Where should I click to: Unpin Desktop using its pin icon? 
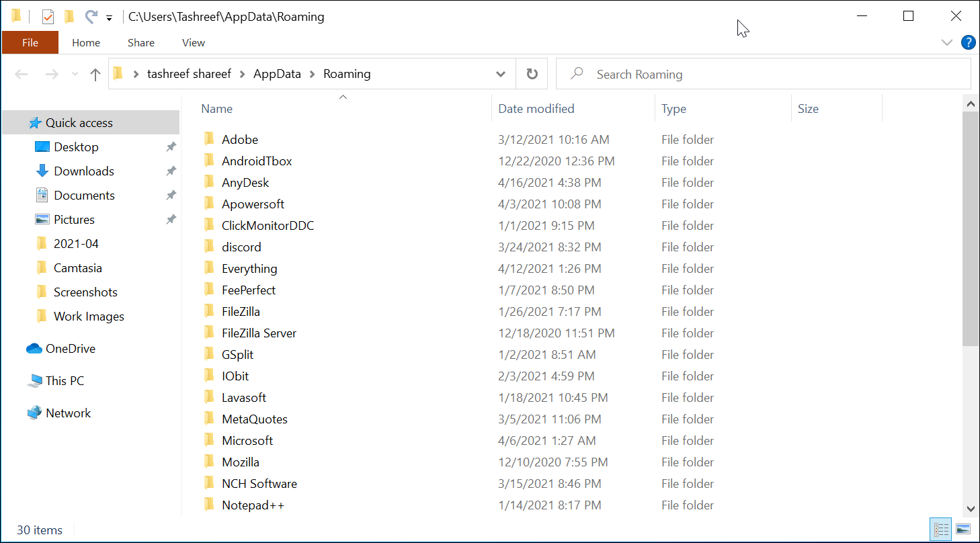pos(171,147)
